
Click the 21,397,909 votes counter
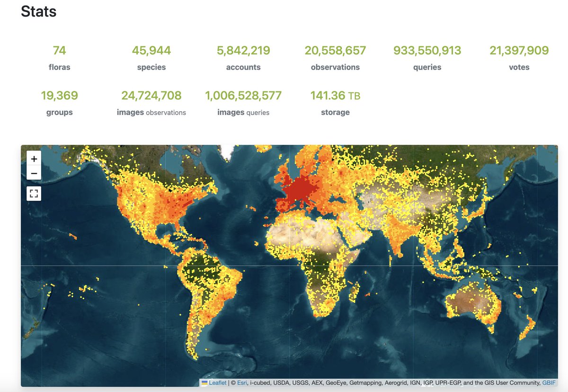click(519, 50)
